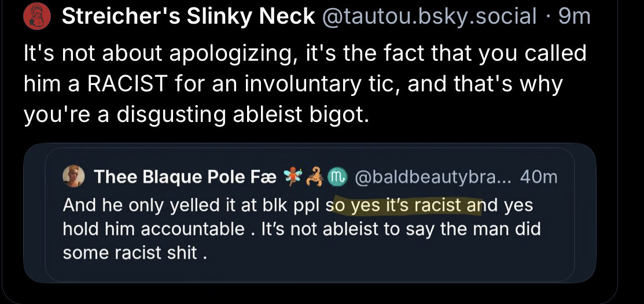Click the 9m post timestamp
The height and width of the screenshot is (304, 644).
pos(575,17)
